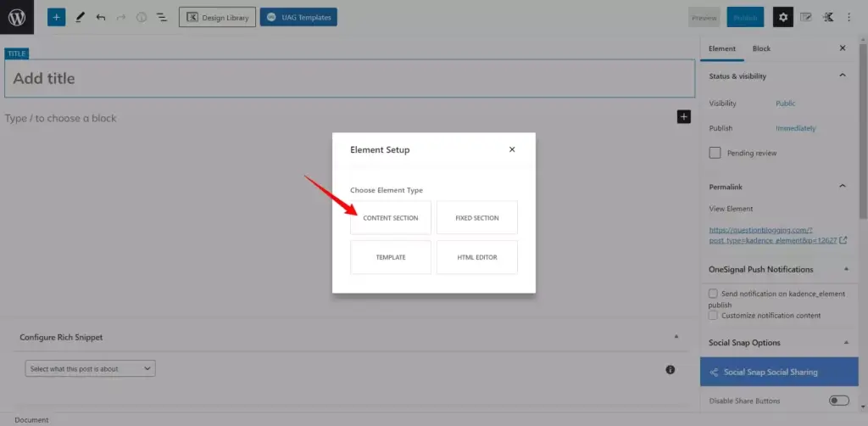Open the block inserter plus button
The height and width of the screenshot is (426, 868).
(x=56, y=17)
